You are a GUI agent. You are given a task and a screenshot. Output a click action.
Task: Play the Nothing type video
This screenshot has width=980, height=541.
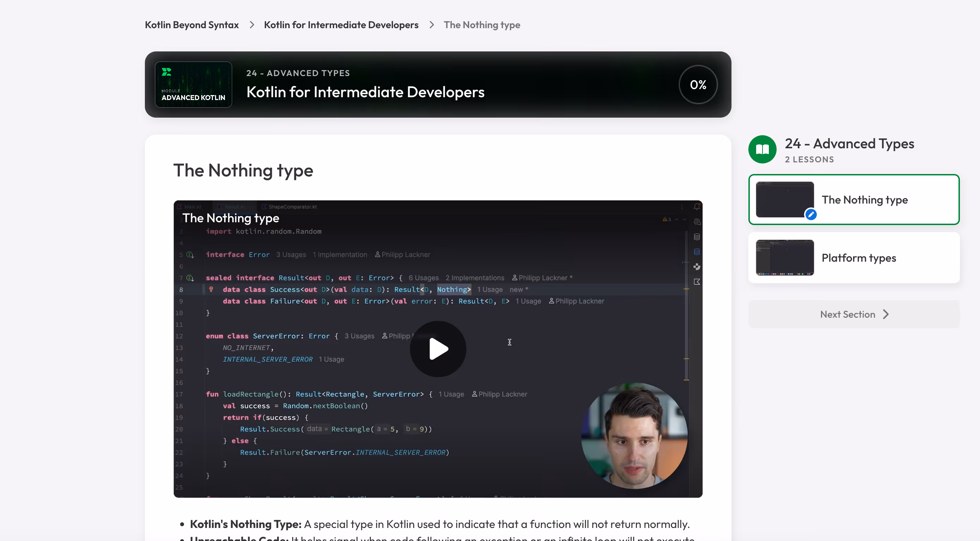(x=438, y=349)
